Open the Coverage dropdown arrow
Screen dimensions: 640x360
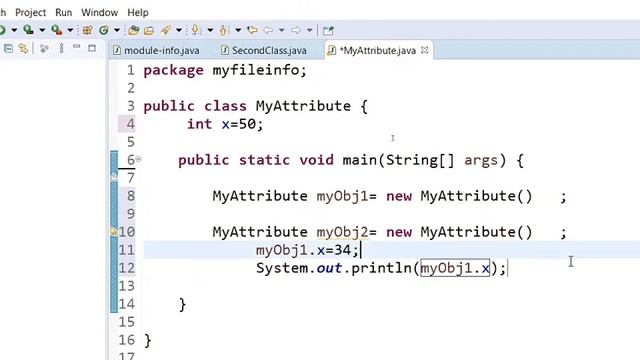pos(42,30)
